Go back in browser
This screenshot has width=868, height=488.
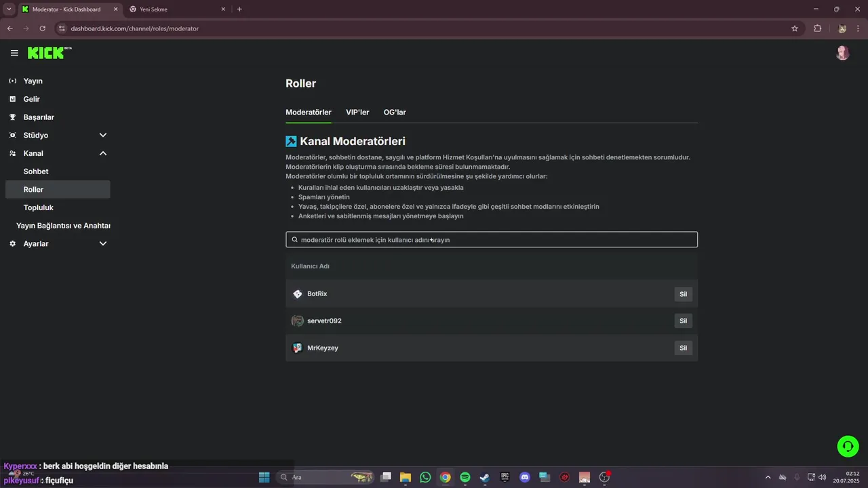[9, 28]
